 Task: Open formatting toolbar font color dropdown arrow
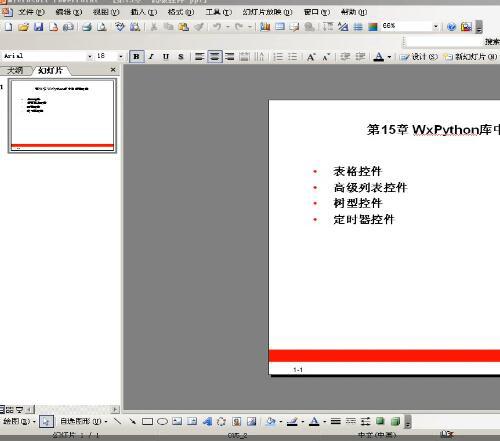(x=389, y=57)
